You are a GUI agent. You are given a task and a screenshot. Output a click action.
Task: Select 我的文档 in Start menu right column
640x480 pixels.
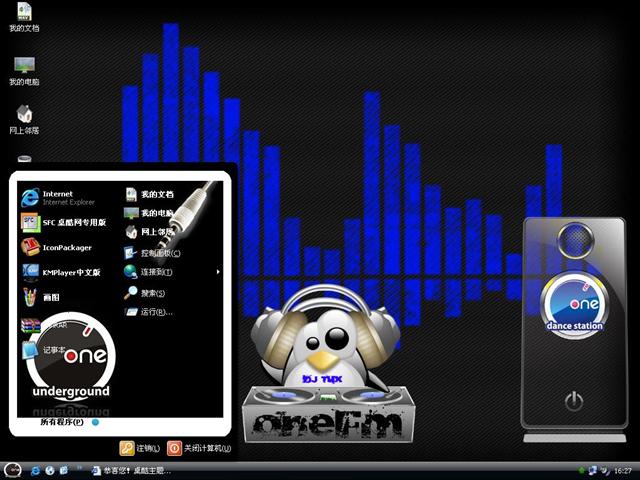tap(149, 194)
